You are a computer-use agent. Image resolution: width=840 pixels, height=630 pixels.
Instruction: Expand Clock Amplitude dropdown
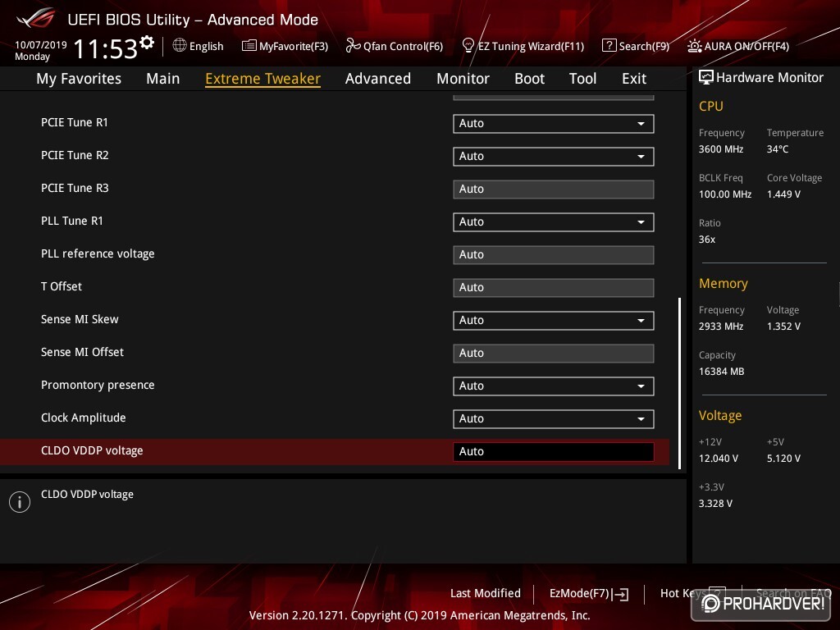click(x=553, y=418)
